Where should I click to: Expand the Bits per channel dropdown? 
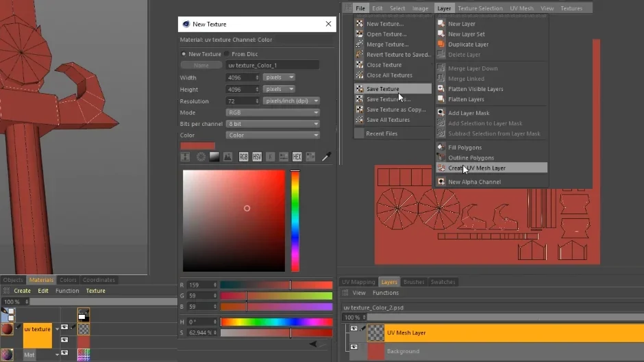(273, 124)
